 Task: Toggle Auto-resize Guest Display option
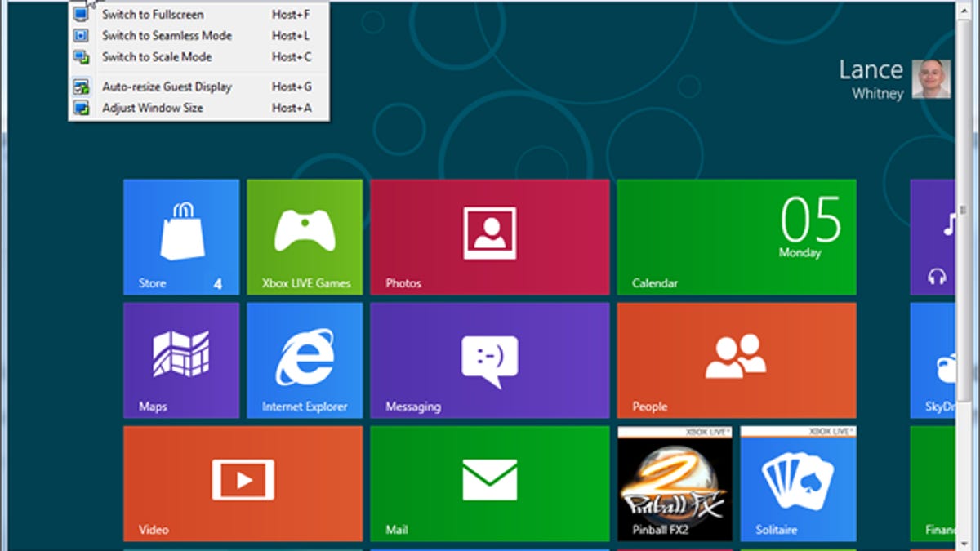tap(167, 87)
